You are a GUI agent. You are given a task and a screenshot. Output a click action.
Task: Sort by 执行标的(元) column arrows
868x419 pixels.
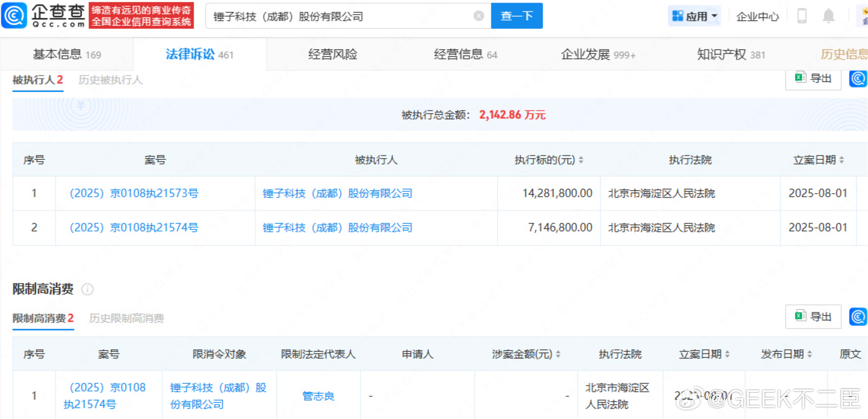pyautogui.click(x=581, y=160)
